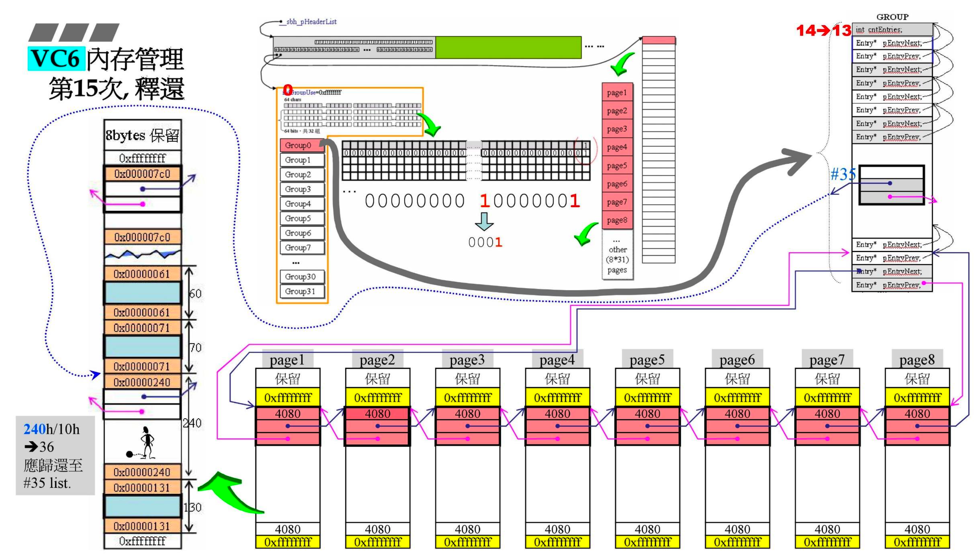
Task: Click the 0x00000240 header cell at top
Action: coord(142,382)
